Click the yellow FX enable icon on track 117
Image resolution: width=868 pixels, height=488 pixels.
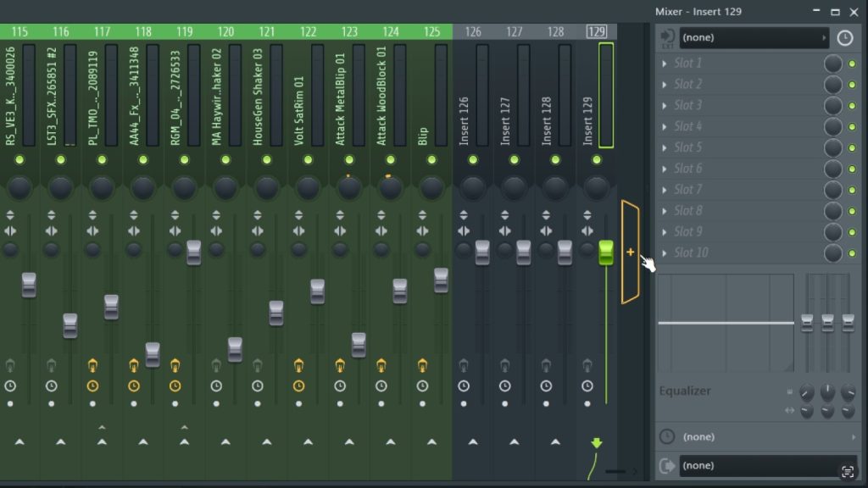92,366
